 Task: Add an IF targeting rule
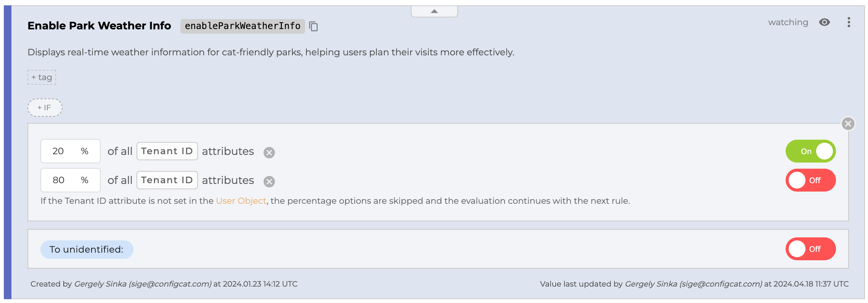(45, 108)
